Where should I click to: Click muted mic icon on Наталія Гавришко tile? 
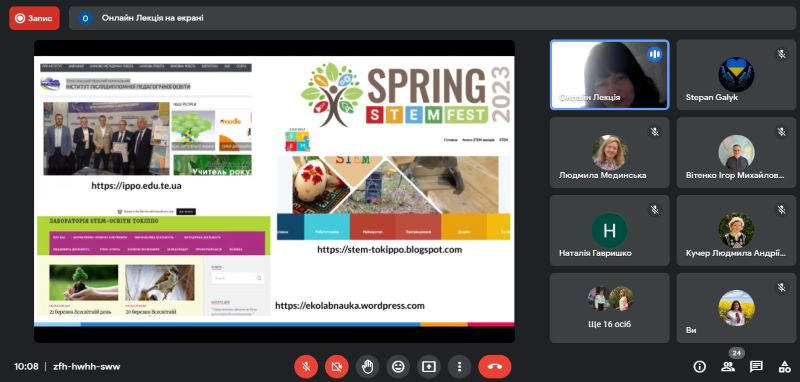click(x=655, y=210)
